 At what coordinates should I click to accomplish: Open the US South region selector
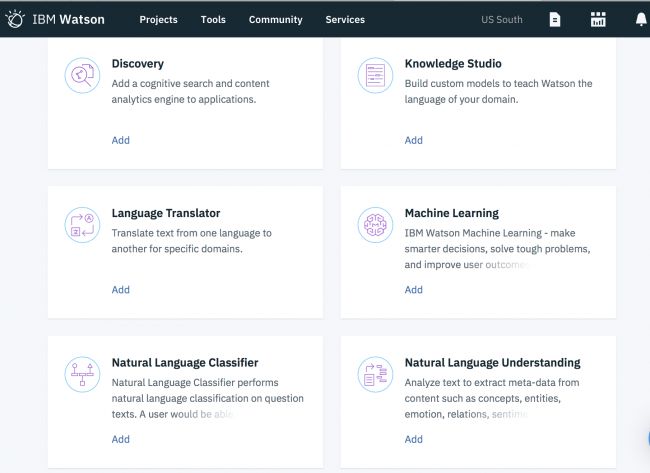point(502,19)
